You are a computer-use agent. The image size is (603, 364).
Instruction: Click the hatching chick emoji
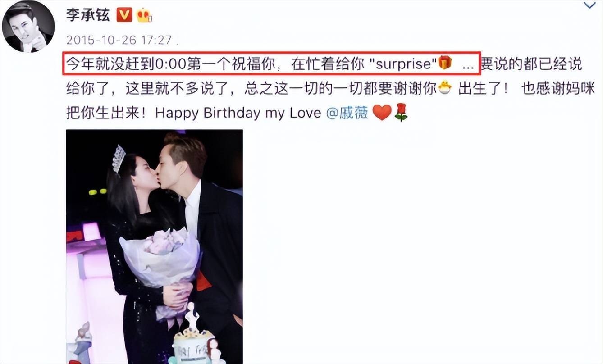coord(444,88)
